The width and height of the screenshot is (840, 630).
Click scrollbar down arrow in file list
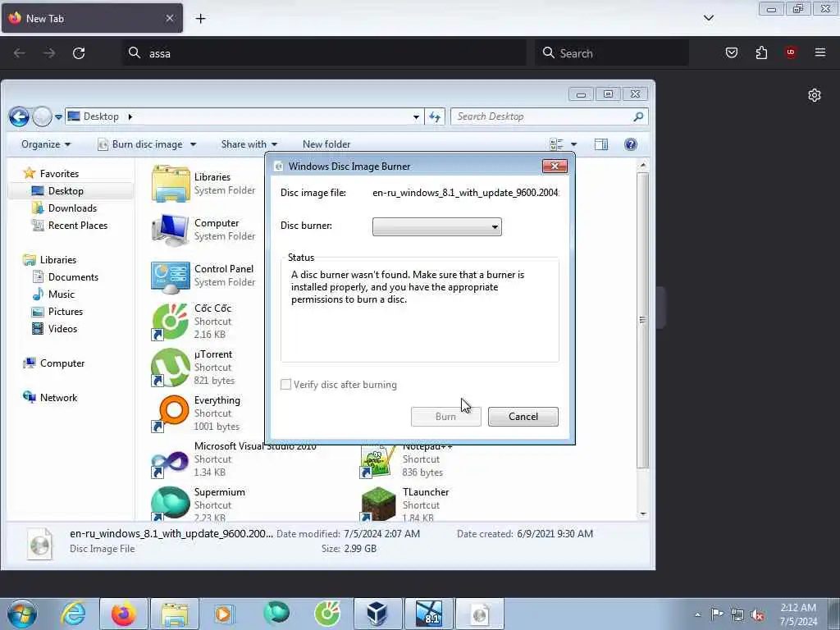coord(643,514)
